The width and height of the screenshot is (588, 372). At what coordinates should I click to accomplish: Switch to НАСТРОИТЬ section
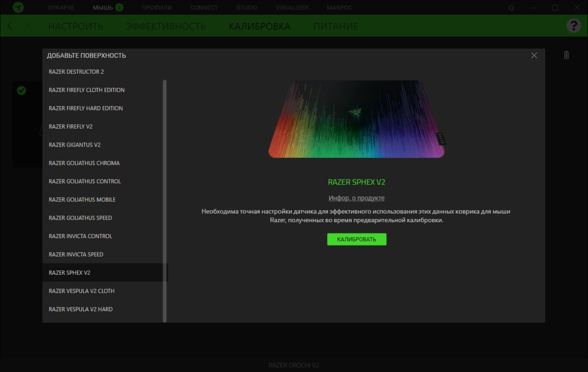tap(76, 26)
